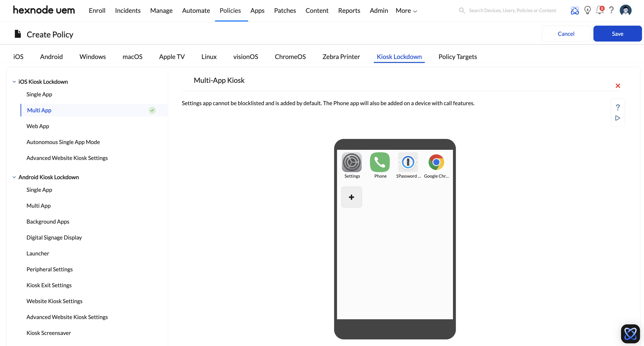Focus the search devices input field
The height and width of the screenshot is (346, 644).
click(x=513, y=11)
